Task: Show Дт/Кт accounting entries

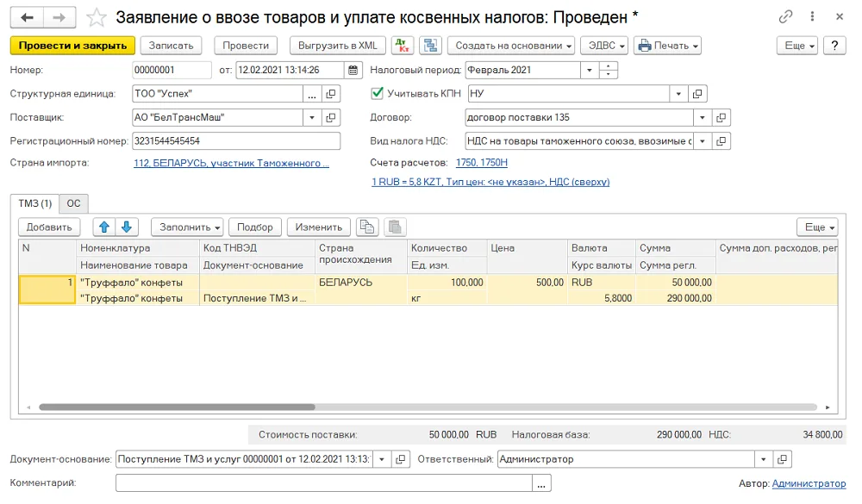Action: [x=403, y=46]
